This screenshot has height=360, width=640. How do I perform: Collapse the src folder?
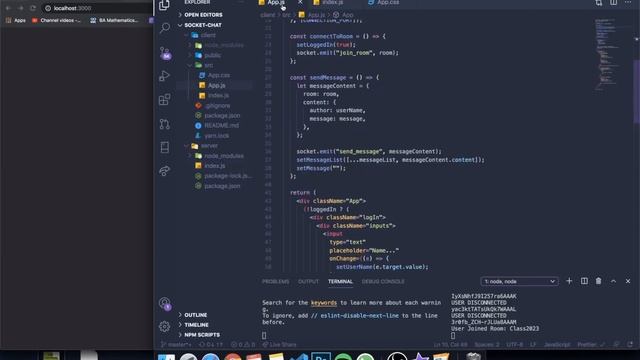pyautogui.click(x=209, y=65)
